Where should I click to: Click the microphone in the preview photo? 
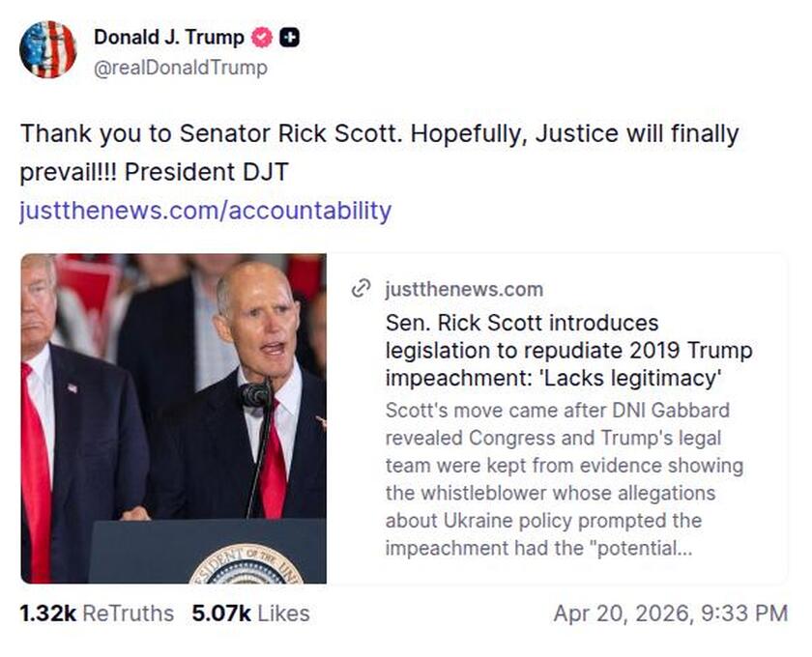254,394
